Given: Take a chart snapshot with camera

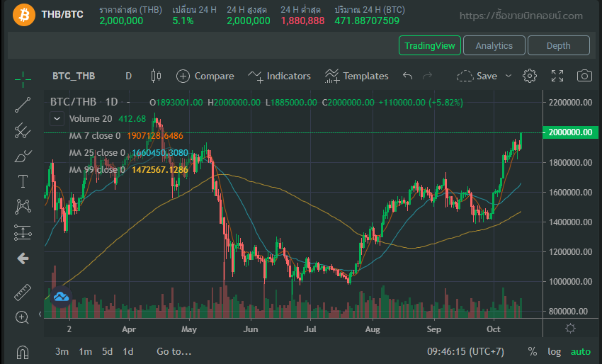Looking at the screenshot, I should point(584,76).
